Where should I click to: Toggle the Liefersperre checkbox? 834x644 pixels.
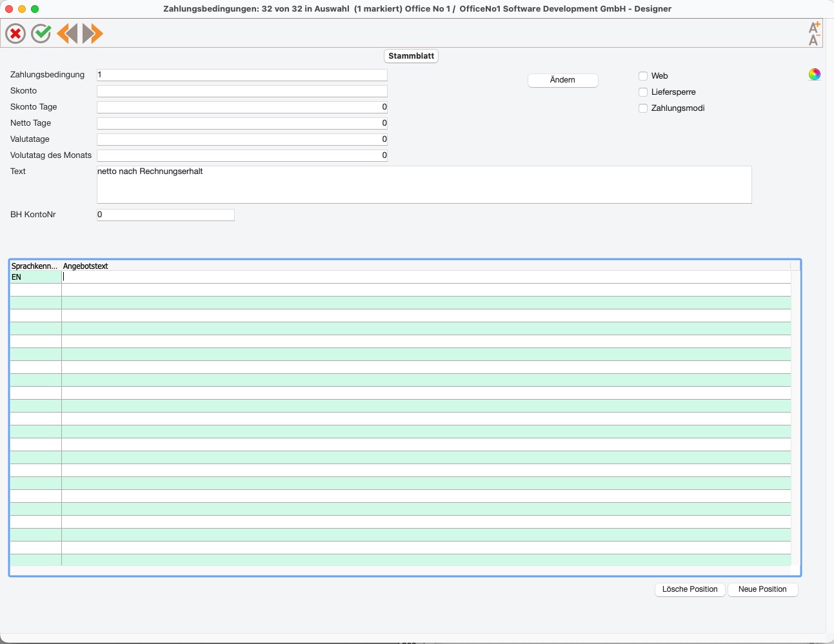(x=643, y=92)
